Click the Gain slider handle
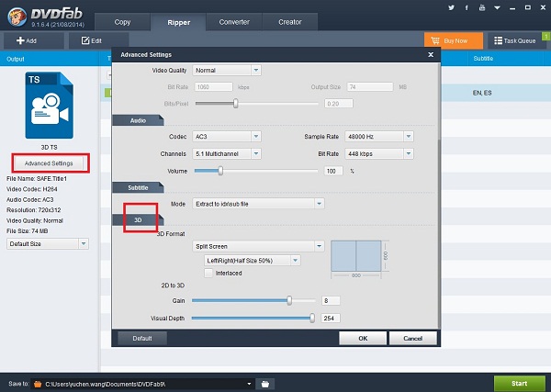The image size is (551, 392). coord(289,300)
